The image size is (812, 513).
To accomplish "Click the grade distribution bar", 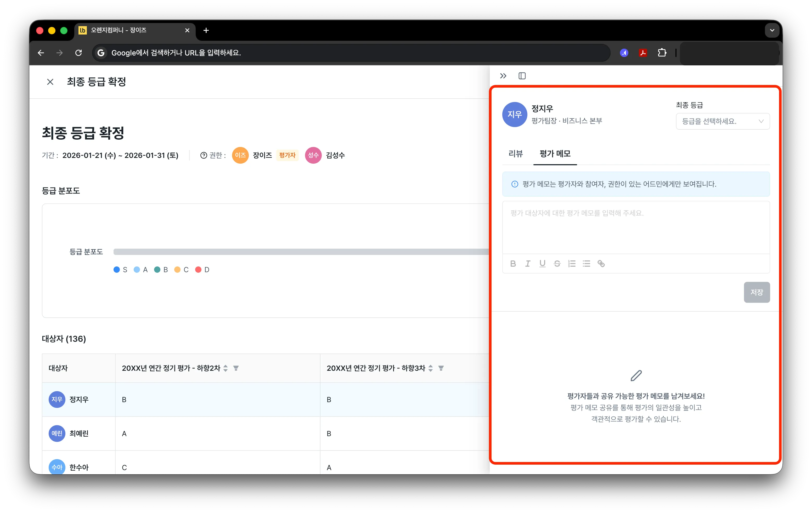I will pos(301,252).
